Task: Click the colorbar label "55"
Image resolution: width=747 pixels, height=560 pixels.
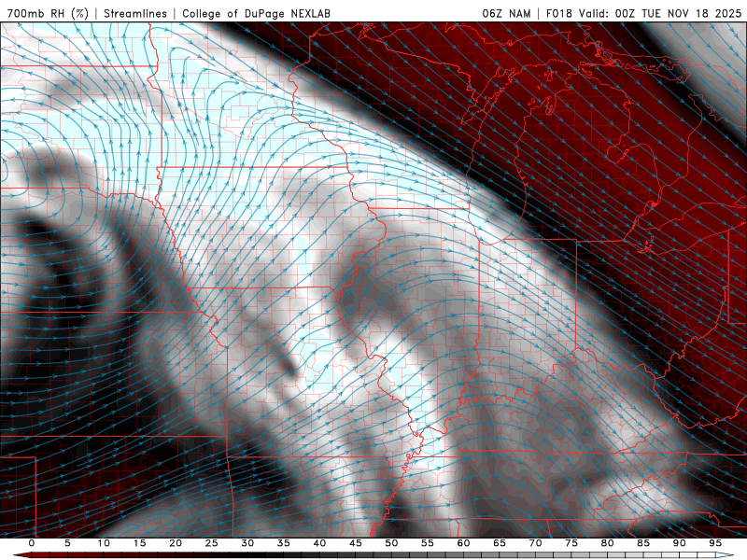Action: click(428, 543)
